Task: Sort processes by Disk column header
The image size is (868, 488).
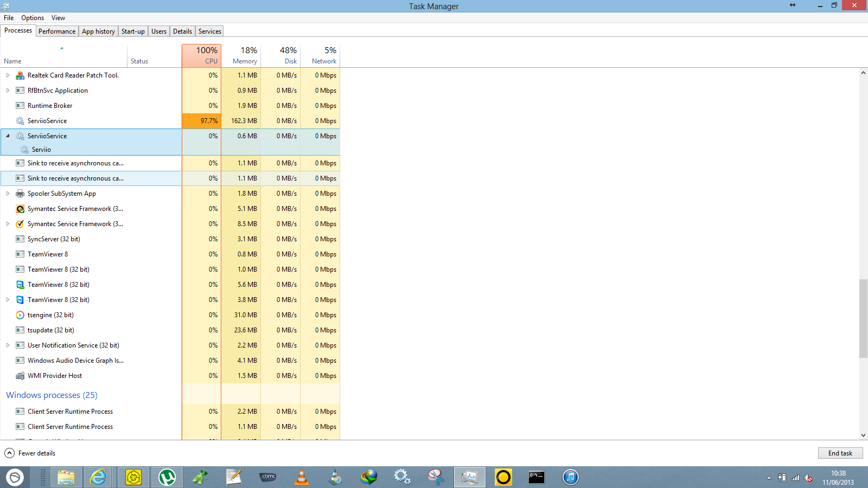Action: point(280,55)
